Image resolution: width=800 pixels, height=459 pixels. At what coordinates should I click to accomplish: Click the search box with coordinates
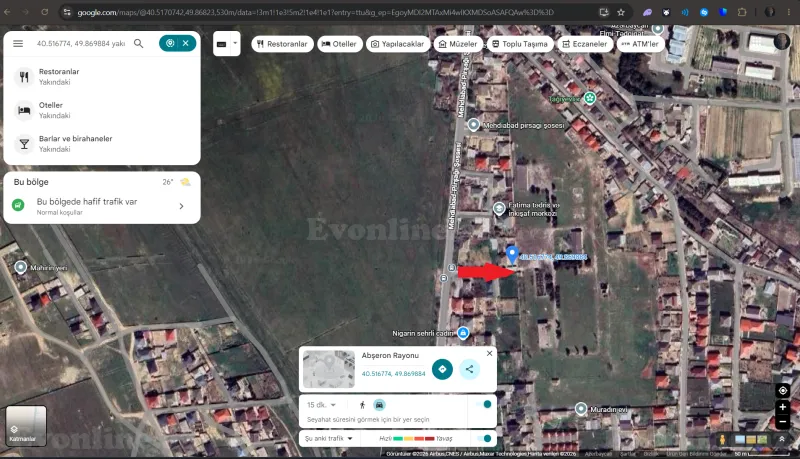click(x=81, y=43)
